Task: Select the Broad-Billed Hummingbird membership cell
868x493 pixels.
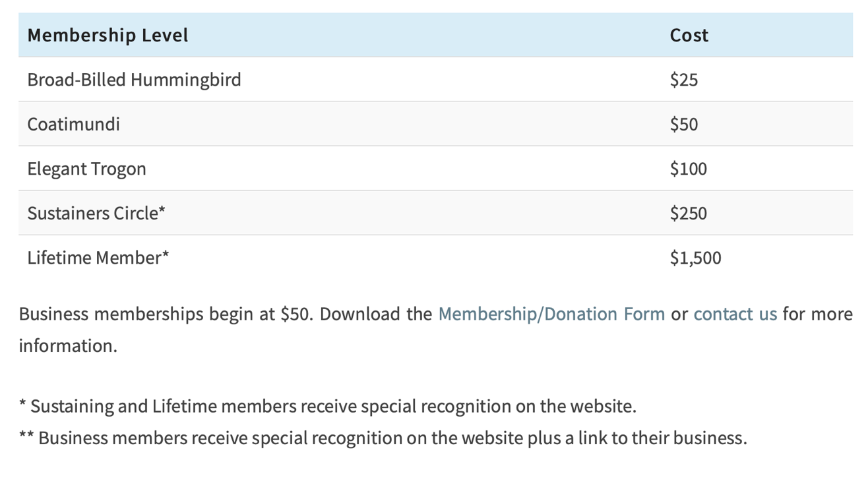Action: pos(134,80)
